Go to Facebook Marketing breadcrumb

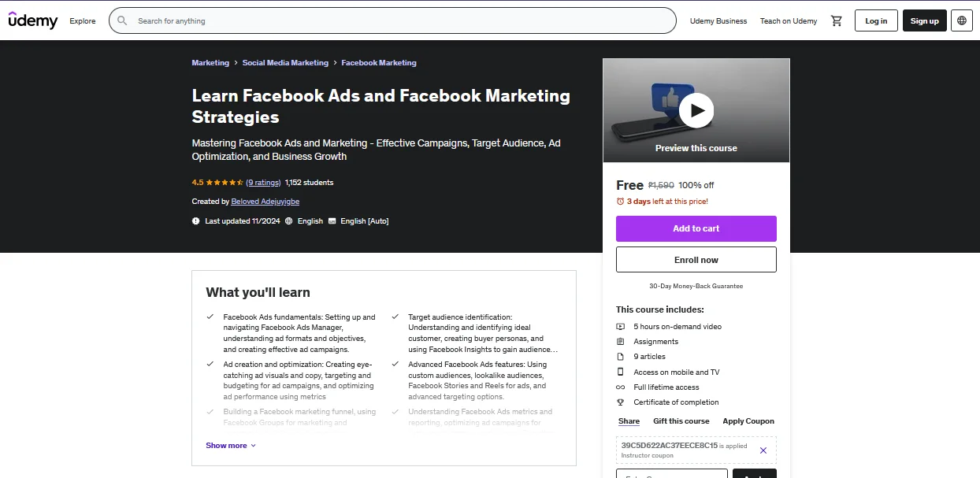pos(379,63)
